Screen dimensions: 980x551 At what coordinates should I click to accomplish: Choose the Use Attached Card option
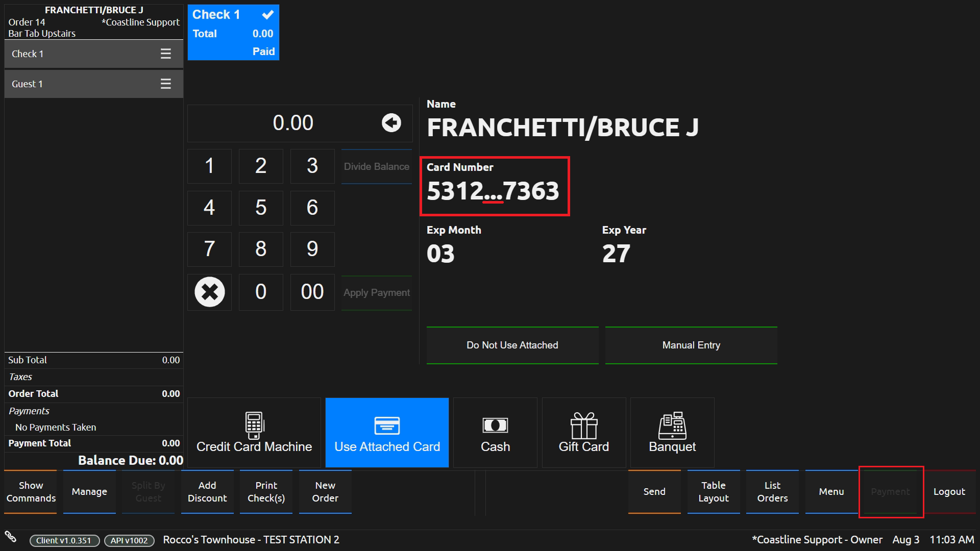pos(387,425)
